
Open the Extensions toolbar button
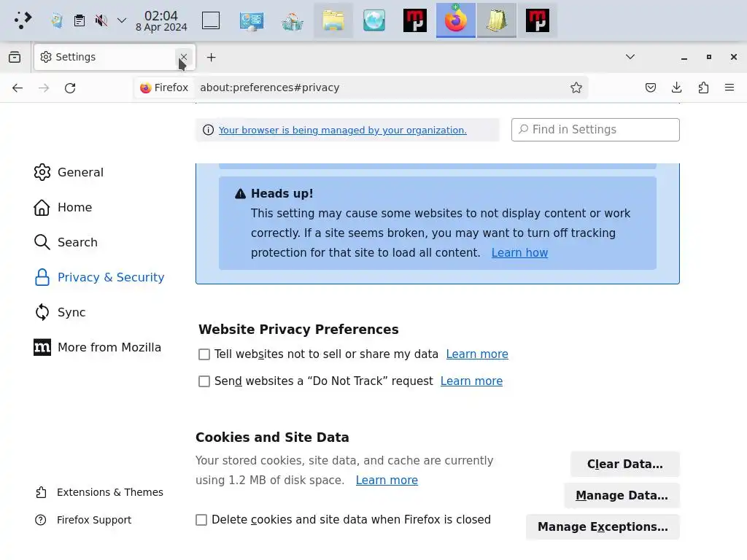click(703, 87)
